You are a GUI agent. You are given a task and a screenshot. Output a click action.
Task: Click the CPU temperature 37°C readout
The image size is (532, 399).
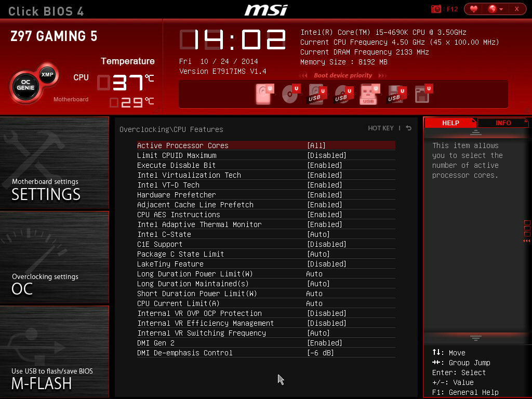[x=126, y=83]
